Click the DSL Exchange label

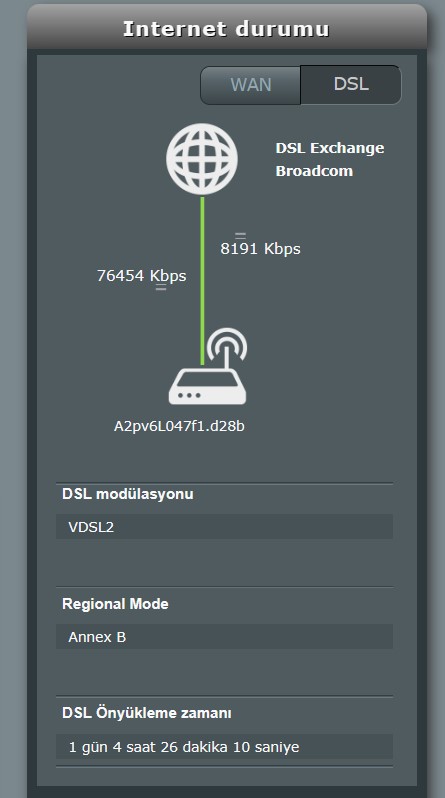click(330, 148)
